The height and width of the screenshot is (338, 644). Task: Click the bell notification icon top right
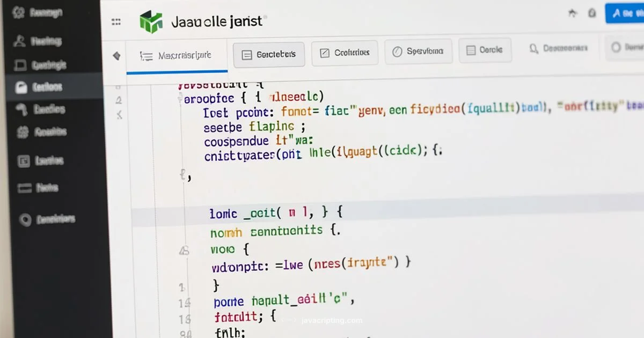(x=592, y=13)
